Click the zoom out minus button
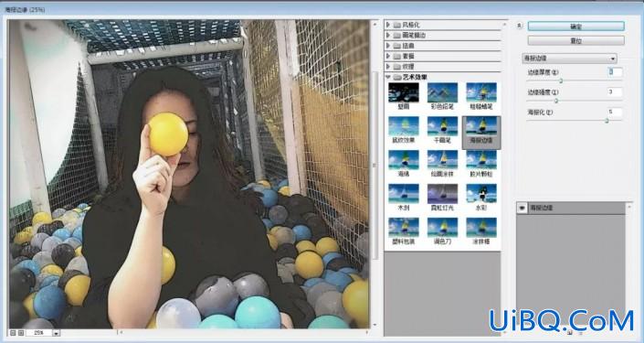The width and height of the screenshot is (644, 343). pos(14,332)
